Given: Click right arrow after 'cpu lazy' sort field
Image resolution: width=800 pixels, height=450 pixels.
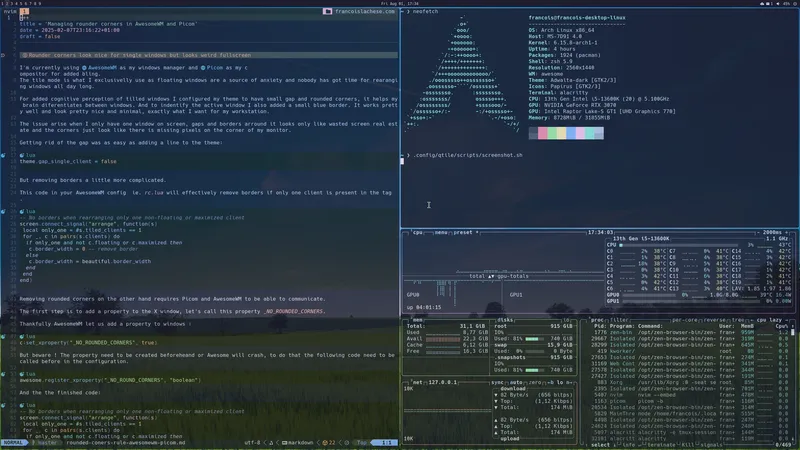Looking at the screenshot, I should [786, 320].
